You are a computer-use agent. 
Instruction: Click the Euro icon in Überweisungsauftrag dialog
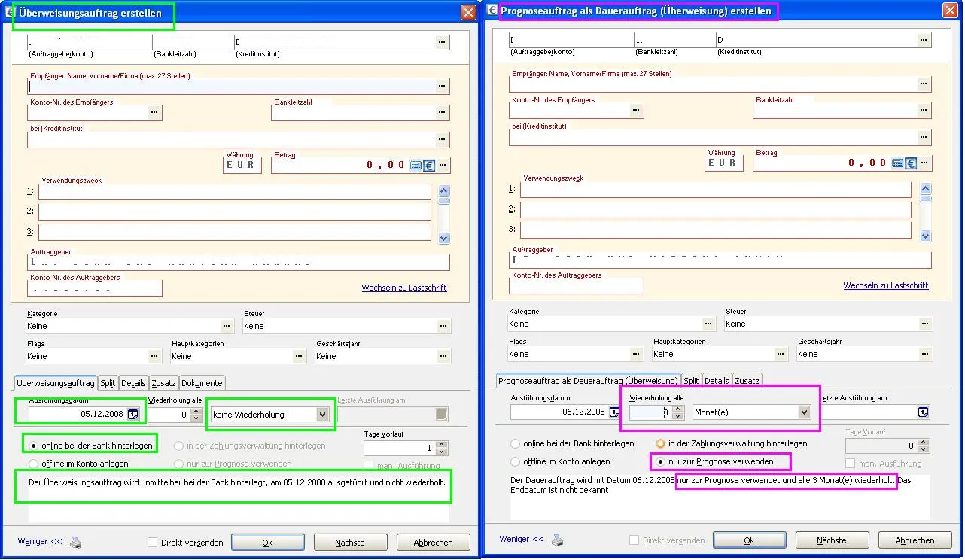(x=429, y=166)
